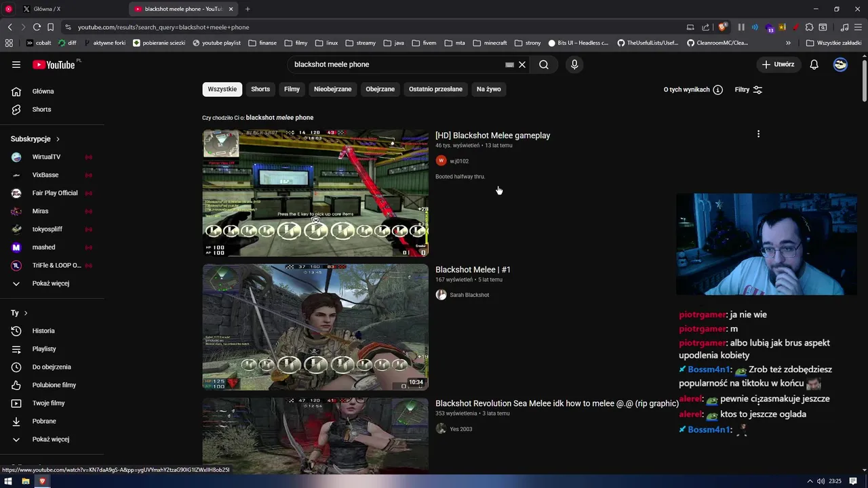Expand Pokaż więcej under Ty section

pos(52,439)
